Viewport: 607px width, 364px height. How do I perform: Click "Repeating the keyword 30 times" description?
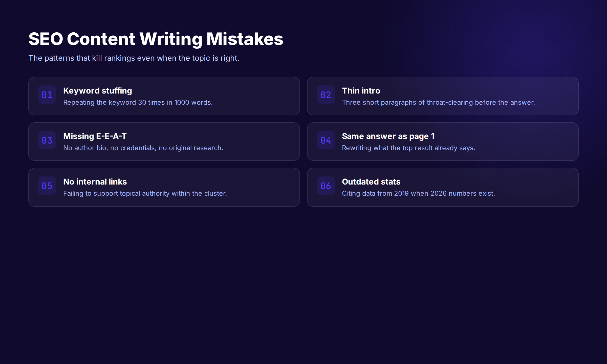(x=138, y=102)
